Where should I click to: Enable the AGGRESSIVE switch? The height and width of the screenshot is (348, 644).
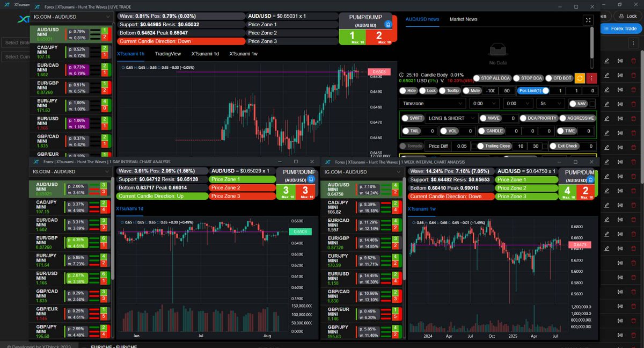tap(577, 118)
